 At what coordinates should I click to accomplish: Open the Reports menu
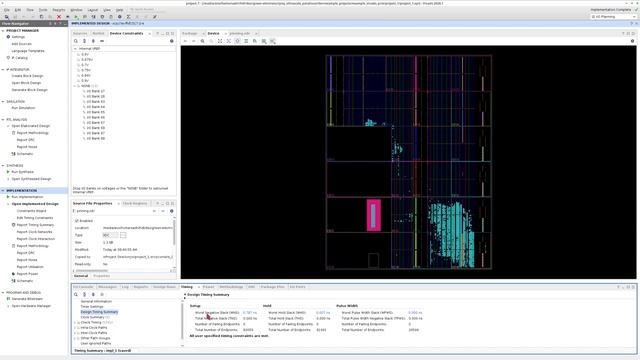(59, 10)
